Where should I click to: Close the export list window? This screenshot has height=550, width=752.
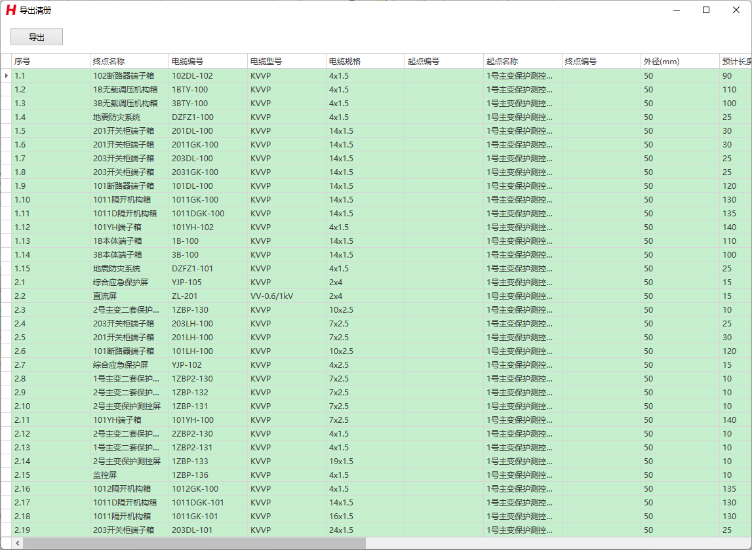(735, 10)
